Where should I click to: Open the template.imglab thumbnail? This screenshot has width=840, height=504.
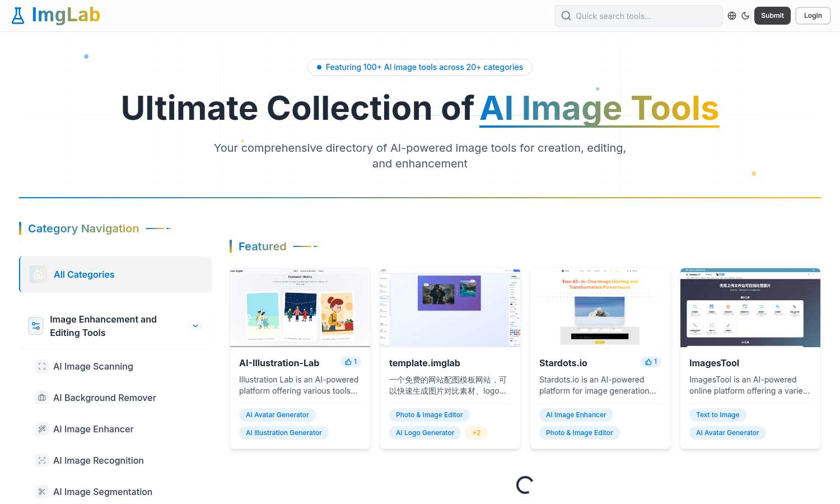click(x=450, y=307)
